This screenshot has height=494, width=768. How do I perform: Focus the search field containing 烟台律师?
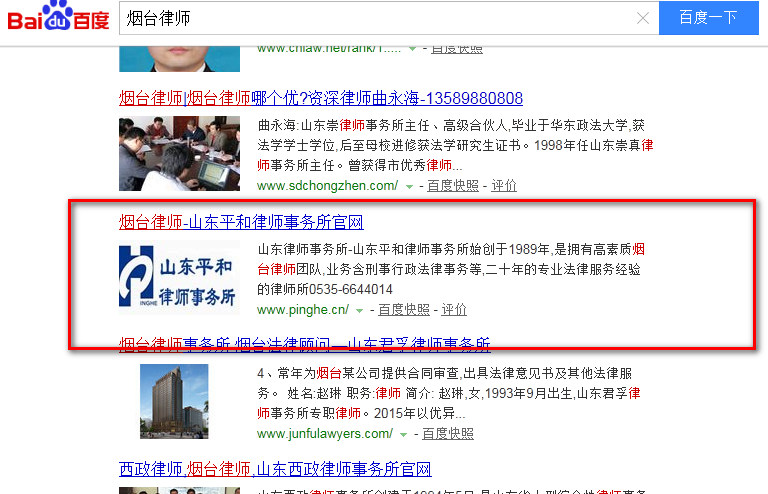[380, 18]
